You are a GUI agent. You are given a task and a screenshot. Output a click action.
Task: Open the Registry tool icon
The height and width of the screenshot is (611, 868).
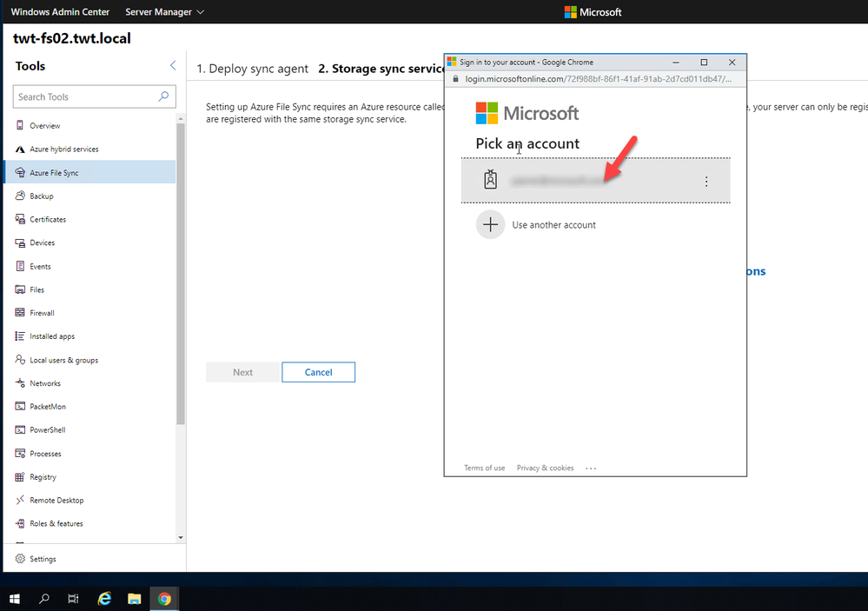20,476
